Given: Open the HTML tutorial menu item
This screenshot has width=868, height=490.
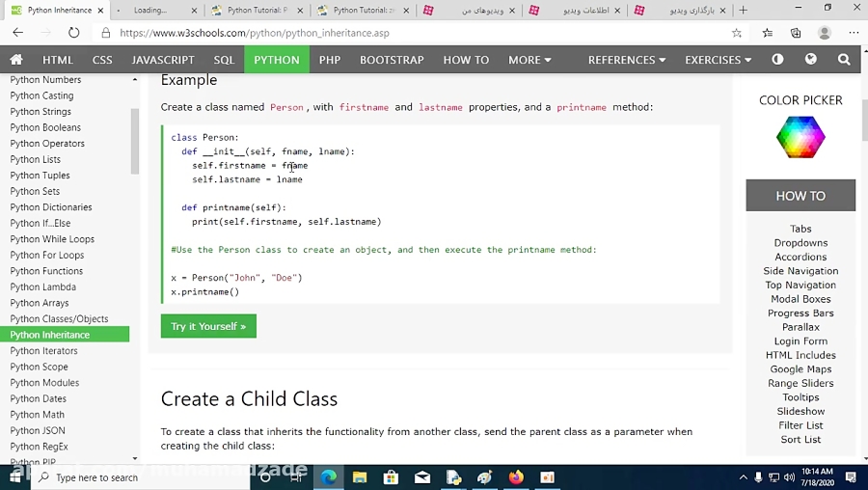Looking at the screenshot, I should (x=58, y=59).
